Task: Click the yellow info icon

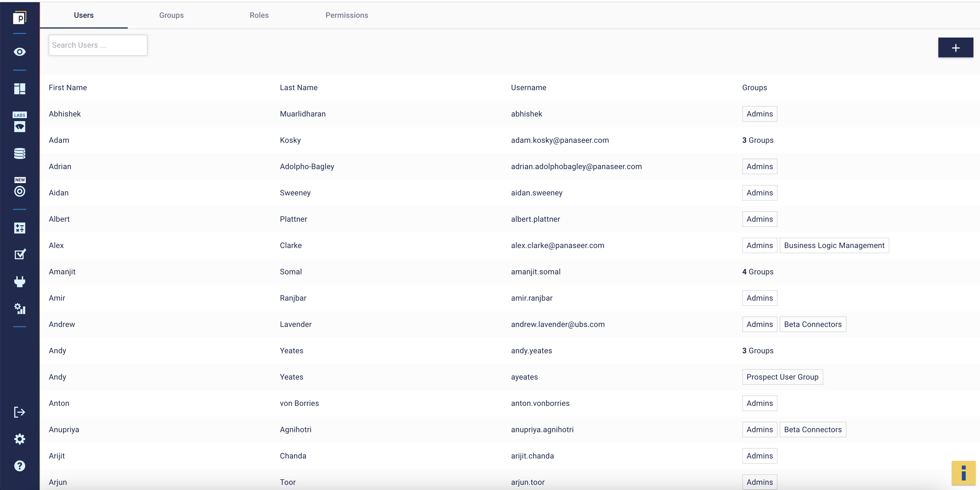Action: pyautogui.click(x=964, y=473)
